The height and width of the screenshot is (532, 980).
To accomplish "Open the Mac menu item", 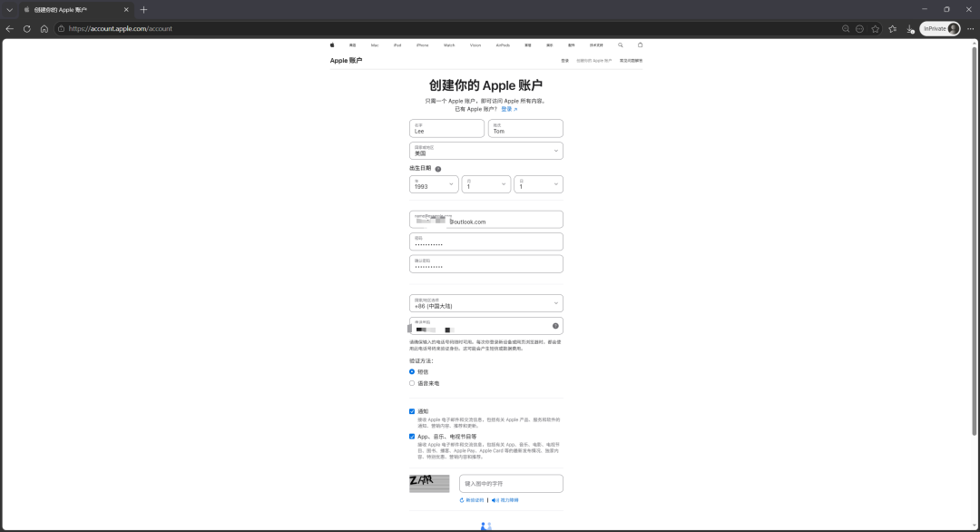I will click(375, 44).
